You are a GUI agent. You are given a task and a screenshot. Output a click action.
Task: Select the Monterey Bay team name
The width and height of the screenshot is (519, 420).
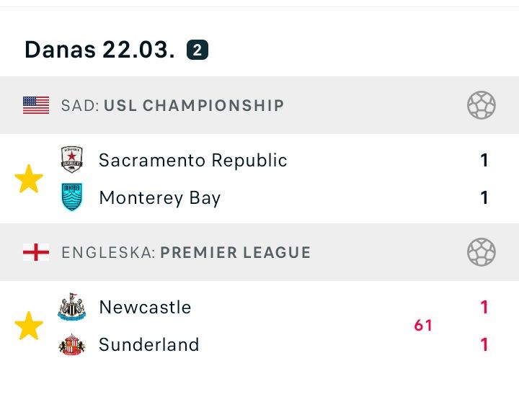point(159,197)
